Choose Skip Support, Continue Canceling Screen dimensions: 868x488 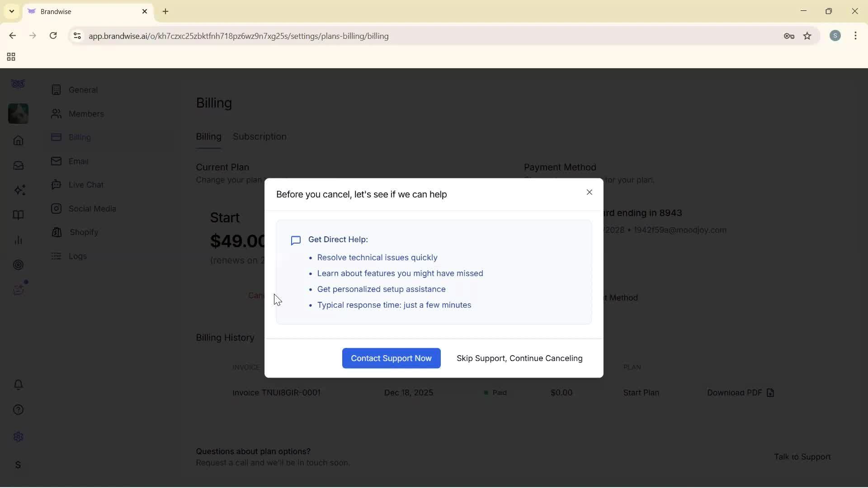(519, 358)
